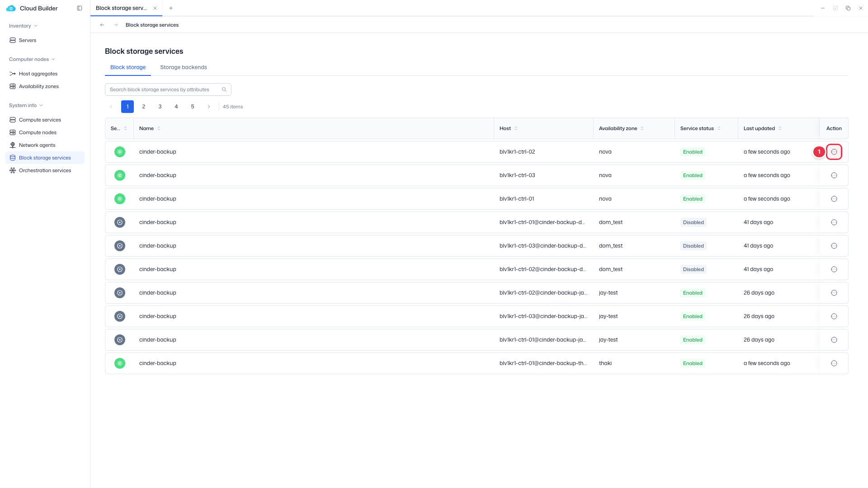Click Disabled status of blv1kr1-ctrl-01@cinder-backup-d row
Image resolution: width=868 pixels, height=488 pixels.
coord(693,222)
